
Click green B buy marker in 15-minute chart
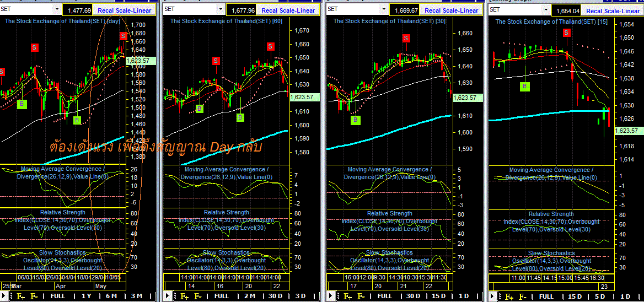(x=524, y=86)
